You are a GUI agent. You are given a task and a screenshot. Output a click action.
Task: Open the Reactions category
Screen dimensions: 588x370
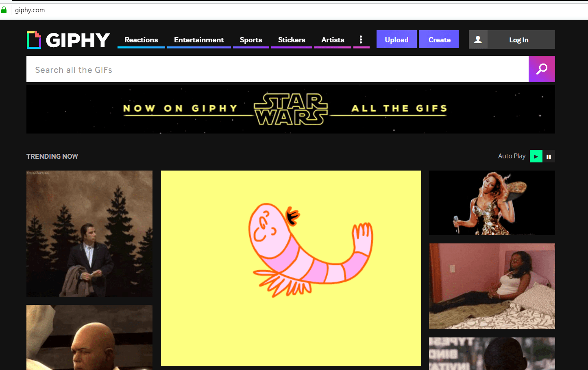point(141,40)
